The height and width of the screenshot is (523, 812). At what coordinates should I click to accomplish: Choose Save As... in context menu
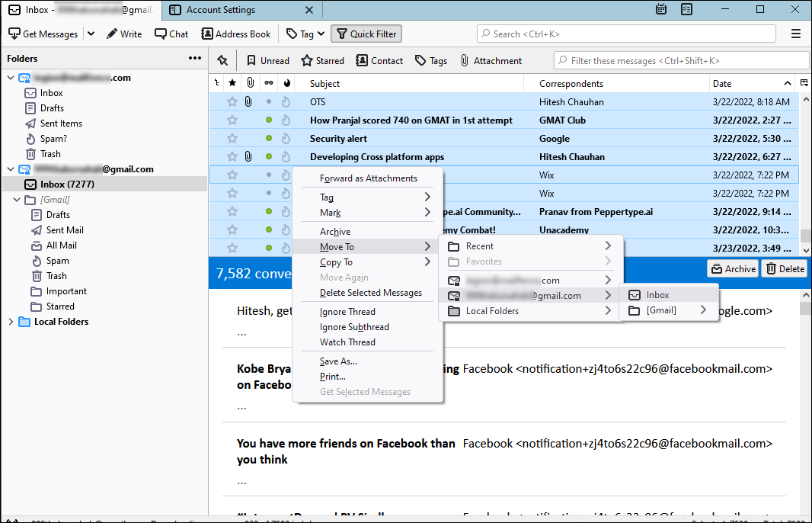coord(368,361)
